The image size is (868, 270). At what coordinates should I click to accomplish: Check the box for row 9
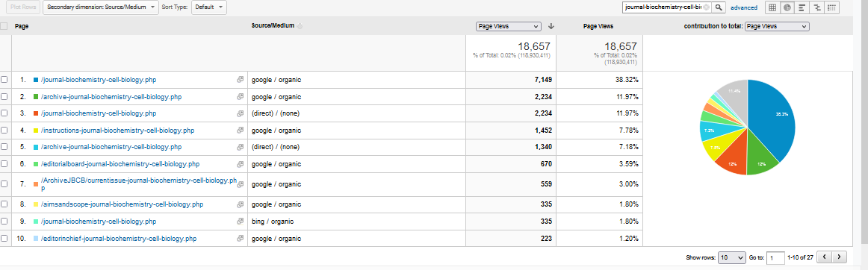pos(4,222)
